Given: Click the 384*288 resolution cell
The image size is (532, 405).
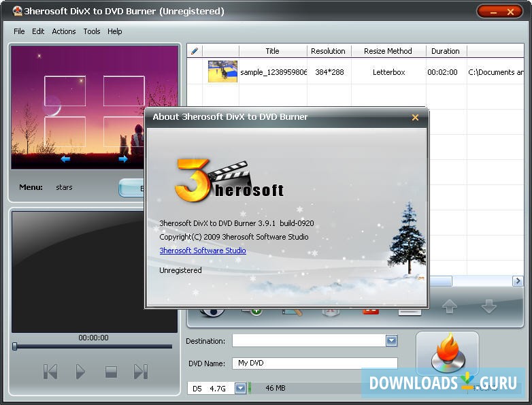Looking at the screenshot, I should tap(329, 72).
